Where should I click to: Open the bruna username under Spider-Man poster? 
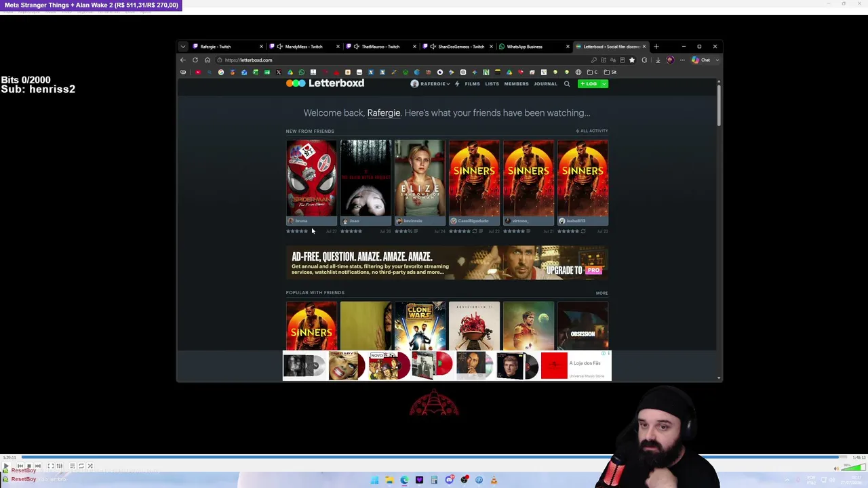pos(301,221)
